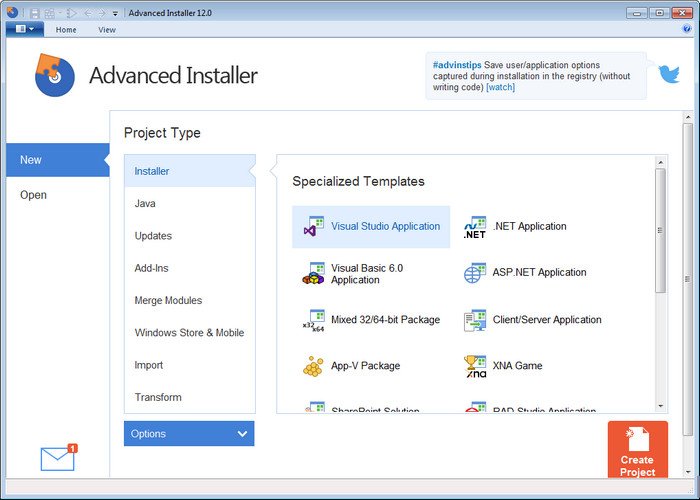The image size is (700, 500).
Task: Switch to the View ribbon tab
Action: tap(107, 29)
